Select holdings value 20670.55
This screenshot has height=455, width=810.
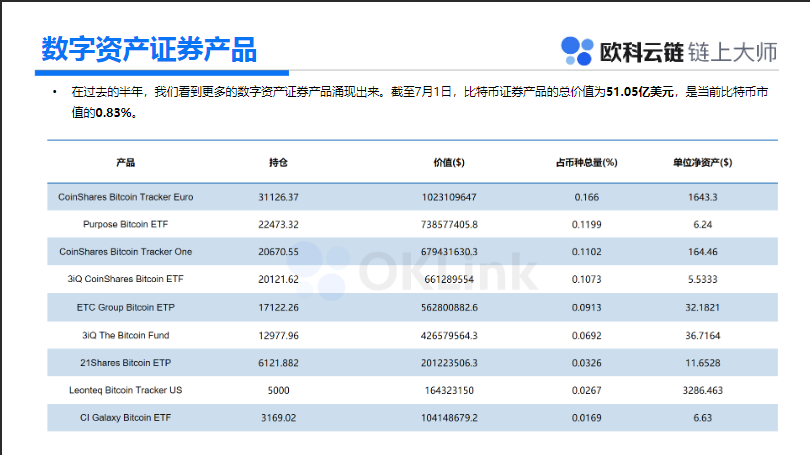click(278, 252)
